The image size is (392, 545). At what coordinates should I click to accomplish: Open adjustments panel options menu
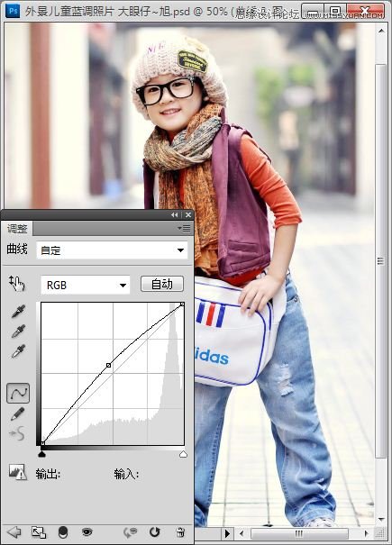coord(184,228)
